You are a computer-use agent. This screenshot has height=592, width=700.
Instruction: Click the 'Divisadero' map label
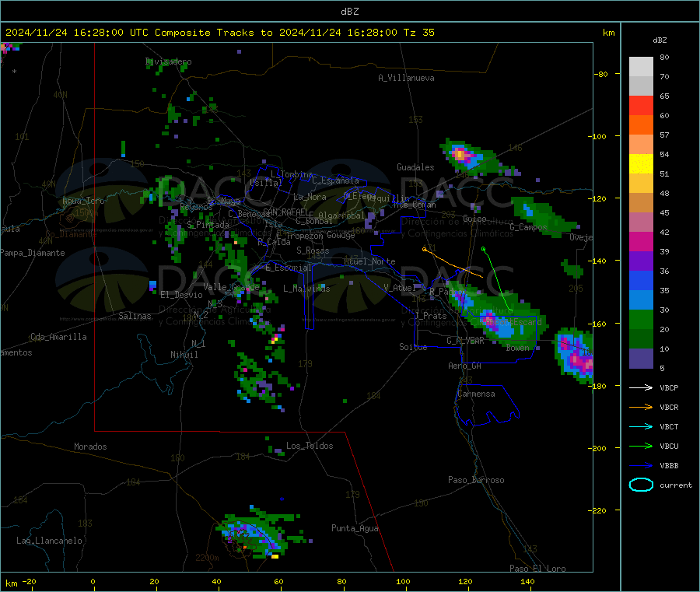168,61
